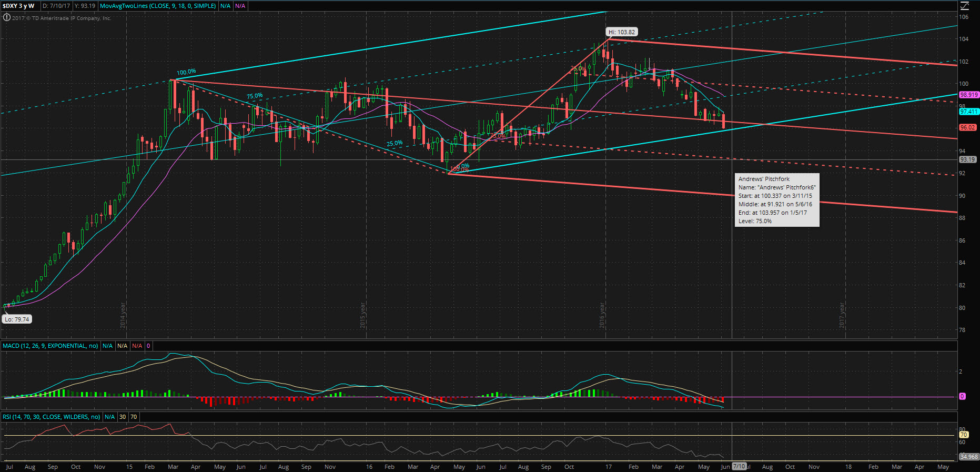Click the 2016 year vertical marker
The height and width of the screenshot is (472, 980).
click(602, 315)
